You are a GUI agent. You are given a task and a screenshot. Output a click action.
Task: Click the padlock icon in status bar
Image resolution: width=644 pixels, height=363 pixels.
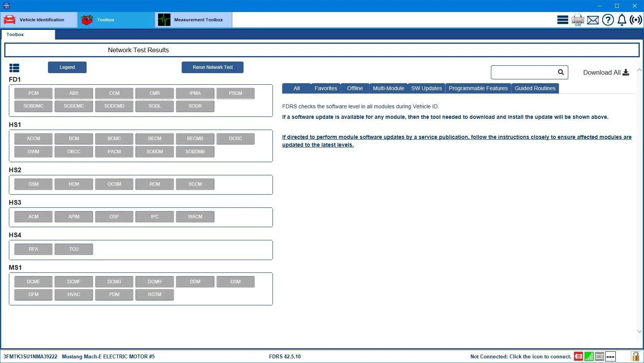point(635,356)
